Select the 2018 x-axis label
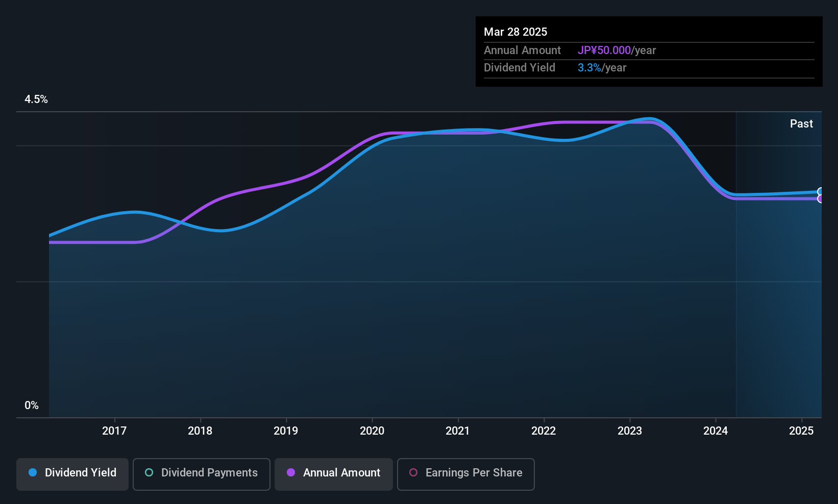Screen dimensions: 838x504 click(200, 431)
